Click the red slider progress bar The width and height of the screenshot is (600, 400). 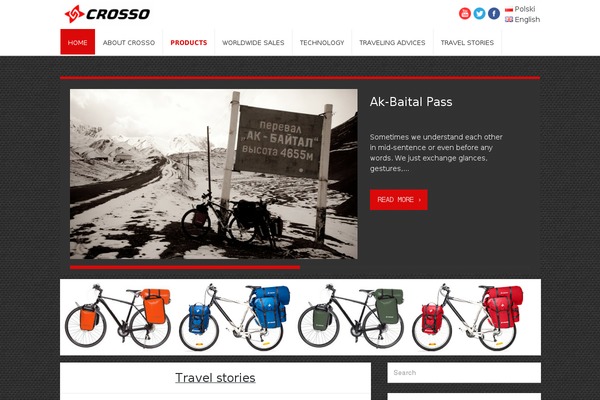click(185, 268)
